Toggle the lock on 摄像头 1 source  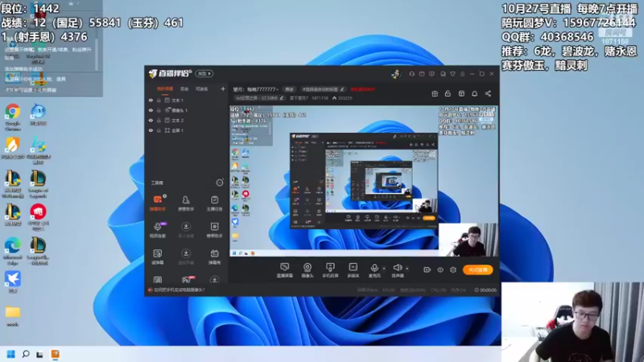click(x=159, y=110)
